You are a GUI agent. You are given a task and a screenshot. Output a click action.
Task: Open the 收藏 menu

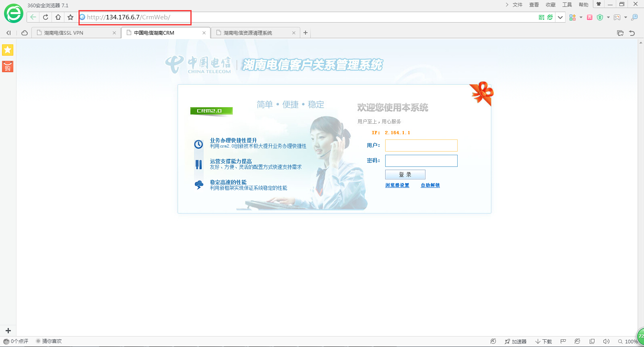[x=551, y=5]
